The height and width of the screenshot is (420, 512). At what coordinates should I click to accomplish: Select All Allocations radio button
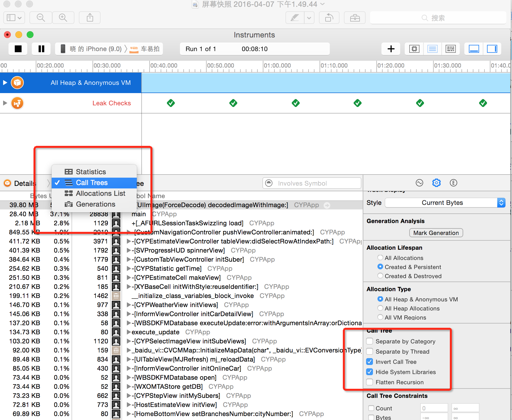pyautogui.click(x=380, y=258)
